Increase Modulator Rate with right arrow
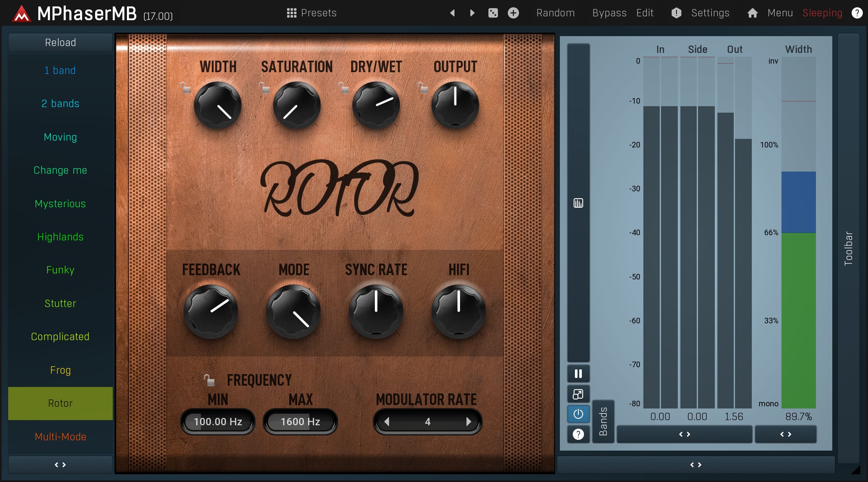The height and width of the screenshot is (482, 868). coord(469,422)
